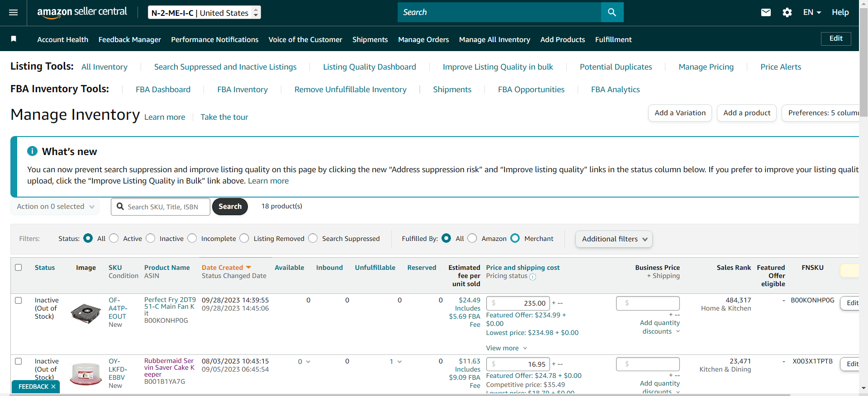Click the Search SKU, Title, ISBN field
The image size is (868, 396).
point(161,207)
